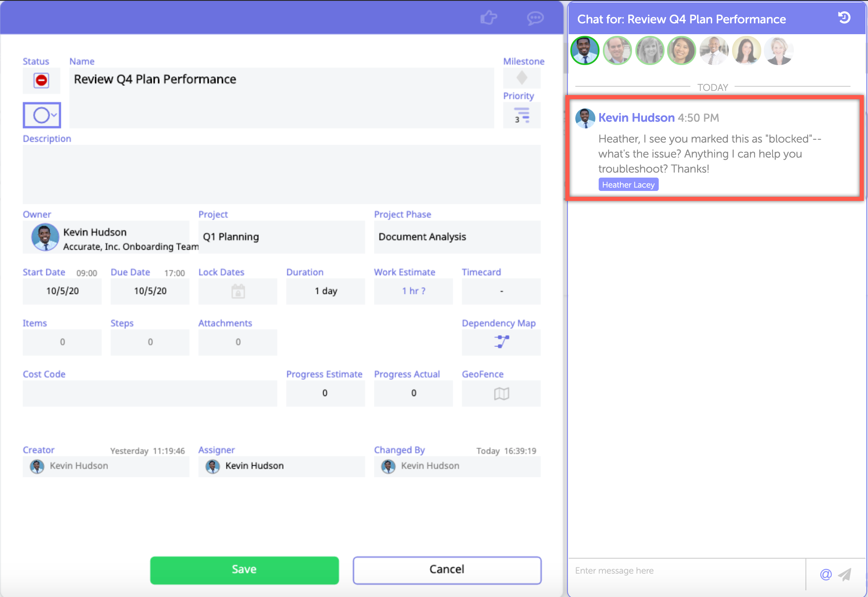Viewport: 868px width, 597px height.
Task: Click Kevin Hudson's name in chat message
Action: pos(636,118)
